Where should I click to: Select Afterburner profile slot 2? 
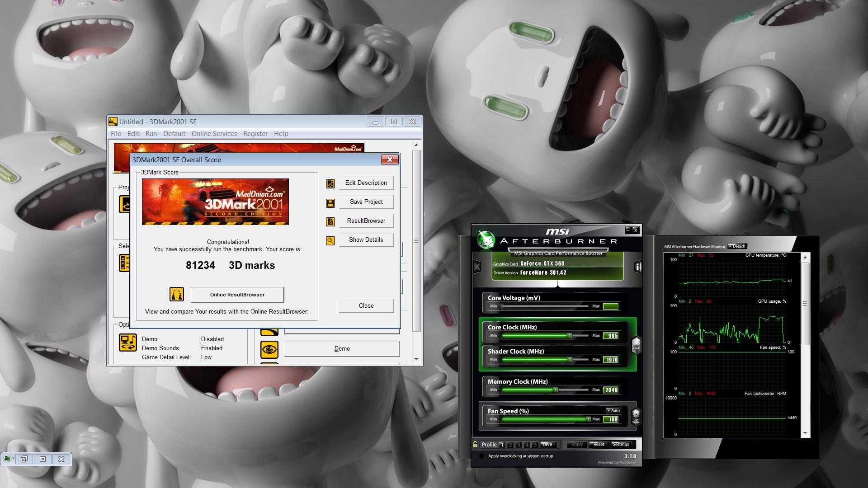click(510, 445)
